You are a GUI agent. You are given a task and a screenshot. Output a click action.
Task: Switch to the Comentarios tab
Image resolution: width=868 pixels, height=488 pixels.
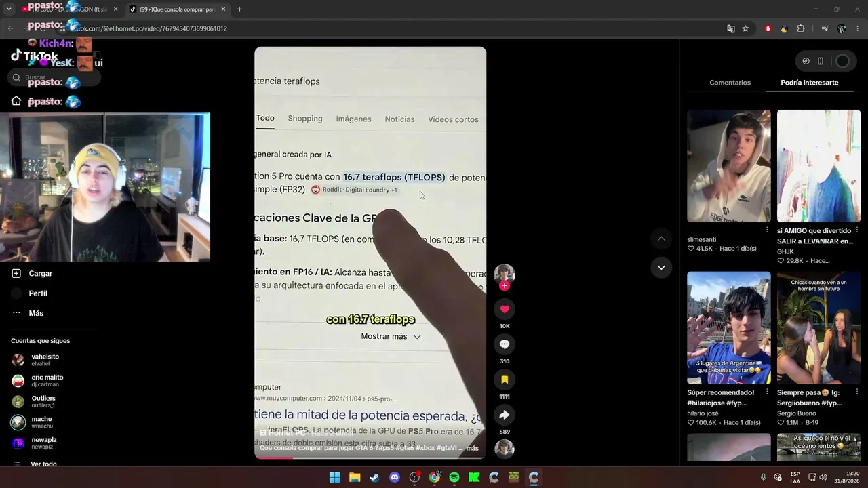[x=730, y=83]
